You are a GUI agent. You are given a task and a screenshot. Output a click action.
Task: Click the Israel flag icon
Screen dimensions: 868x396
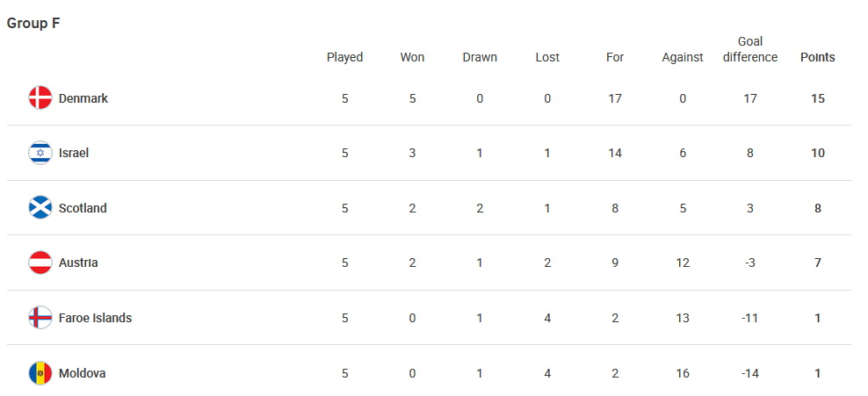coord(40,153)
